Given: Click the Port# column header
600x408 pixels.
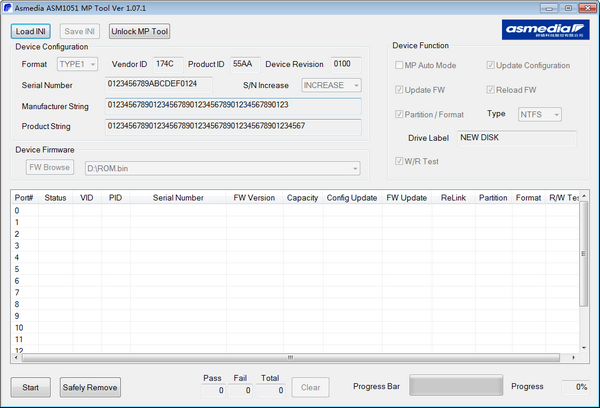Looking at the screenshot, I should [x=24, y=198].
